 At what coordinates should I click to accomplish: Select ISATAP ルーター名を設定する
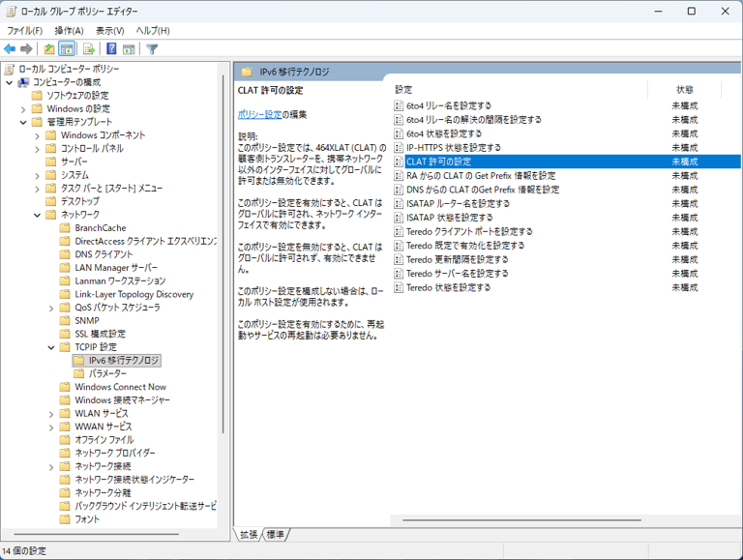pyautogui.click(x=458, y=204)
